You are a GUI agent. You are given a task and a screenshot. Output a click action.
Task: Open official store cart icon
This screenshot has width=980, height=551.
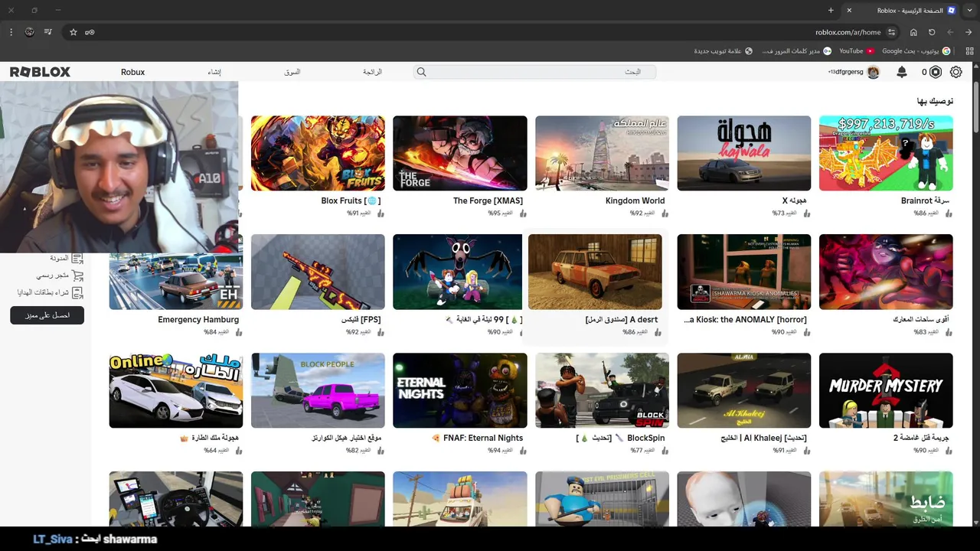tap(77, 275)
